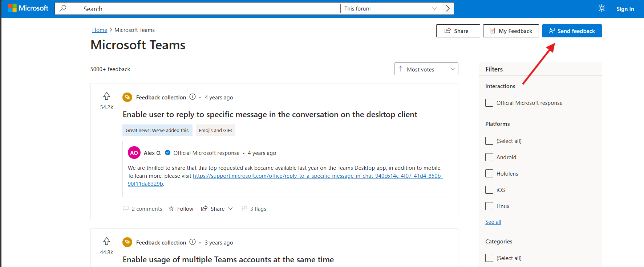The width and height of the screenshot is (644, 267).
Task: Click the Interactions filter heading
Action: (500, 86)
